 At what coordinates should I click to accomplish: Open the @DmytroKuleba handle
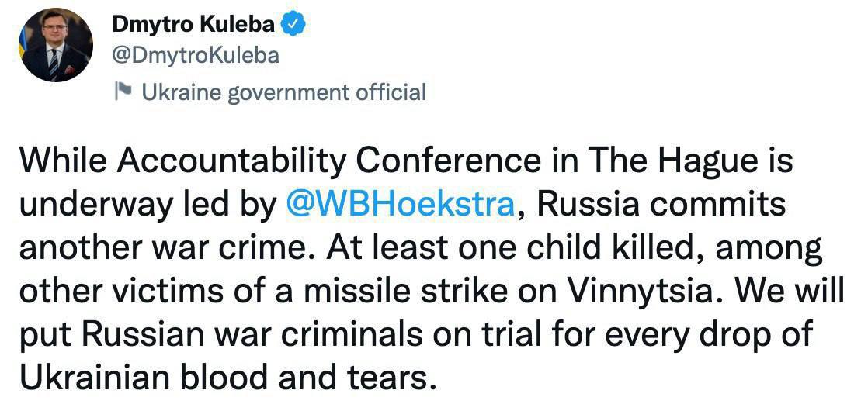[196, 57]
